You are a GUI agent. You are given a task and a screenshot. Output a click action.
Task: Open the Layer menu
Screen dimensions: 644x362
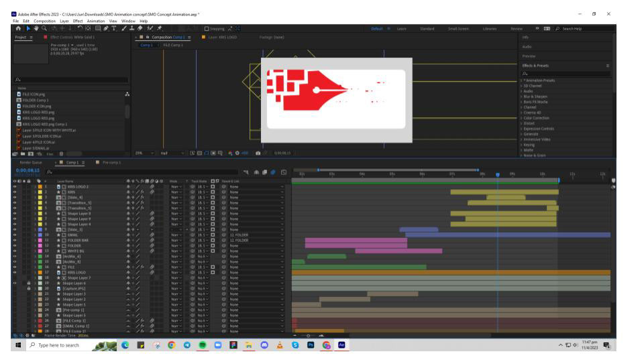coord(64,21)
